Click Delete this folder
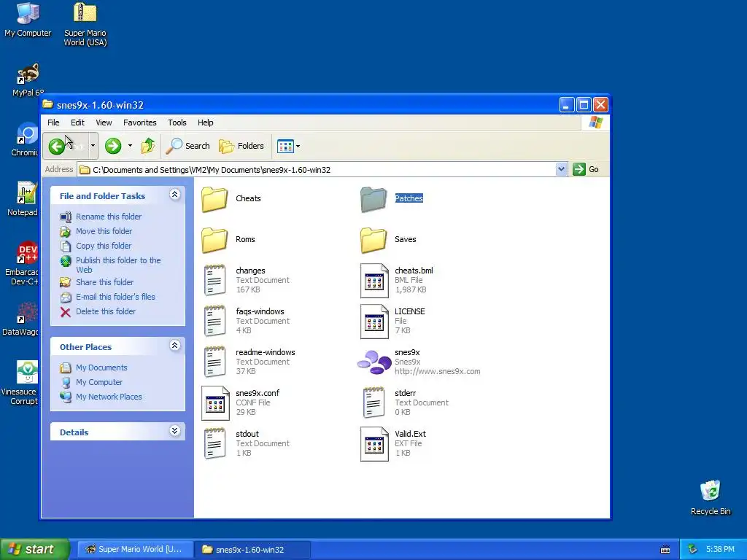 point(106,311)
